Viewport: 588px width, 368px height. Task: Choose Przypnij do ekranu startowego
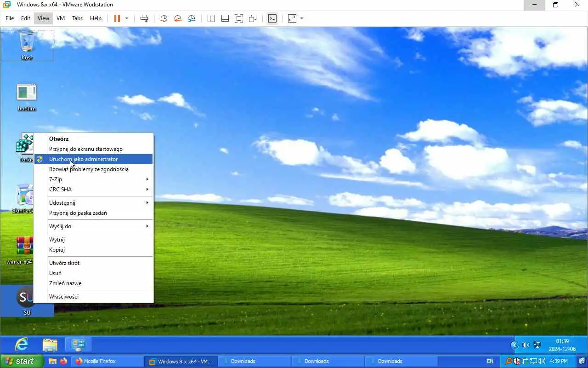click(94, 149)
